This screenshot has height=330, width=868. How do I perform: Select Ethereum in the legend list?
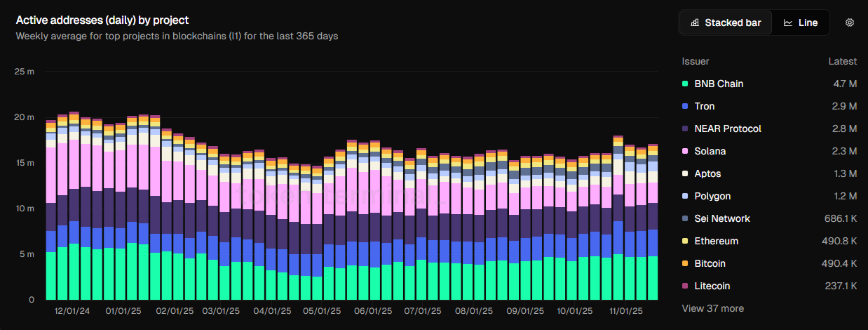click(769, 241)
